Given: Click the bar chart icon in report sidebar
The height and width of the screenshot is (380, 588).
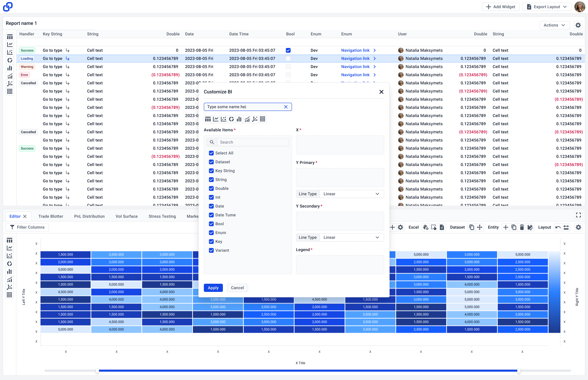Looking at the screenshot, I should point(10,68).
